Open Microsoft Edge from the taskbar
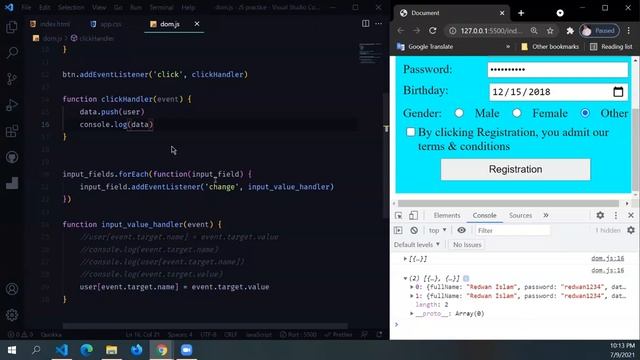Screen dimensions: 640x360 87,350
